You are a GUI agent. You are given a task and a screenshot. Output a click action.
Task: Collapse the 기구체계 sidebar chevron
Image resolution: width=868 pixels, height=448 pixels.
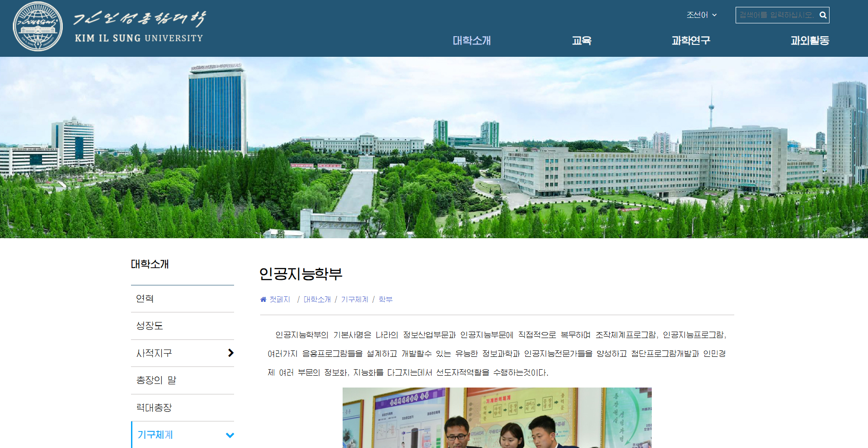point(230,435)
